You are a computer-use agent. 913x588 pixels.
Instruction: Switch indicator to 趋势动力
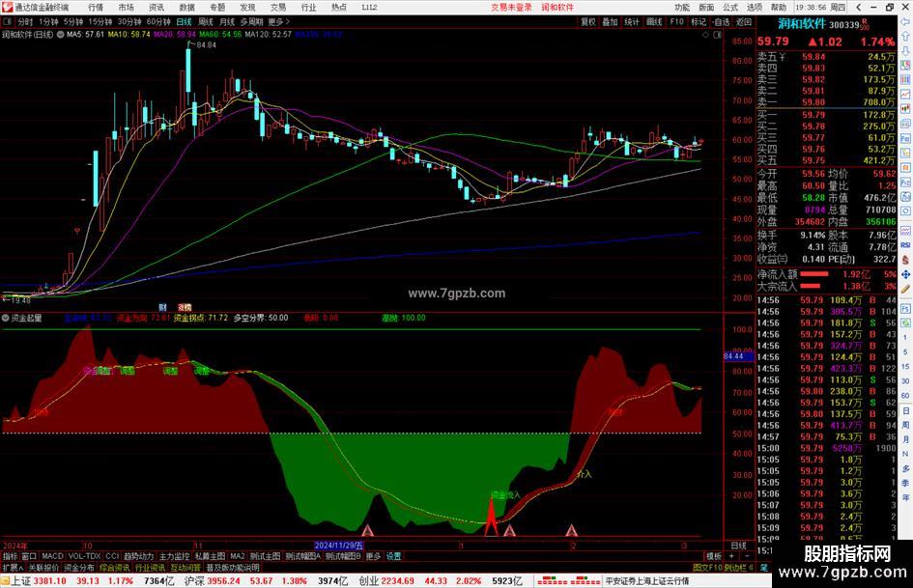pos(138,556)
